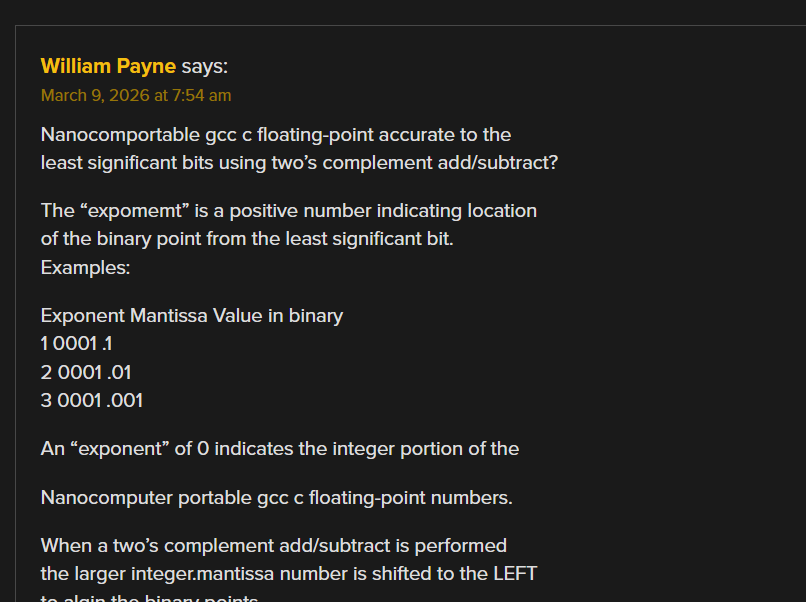Click the "Nanocomputer portable gcc c" sentence

pos(276,498)
